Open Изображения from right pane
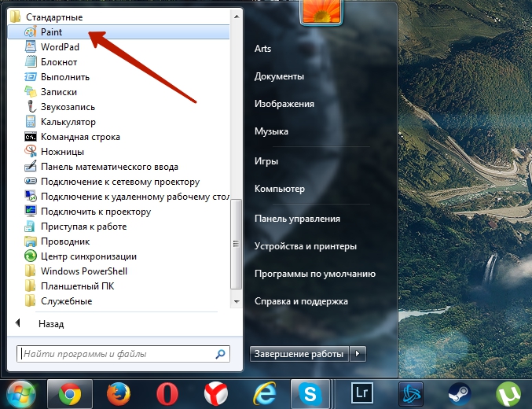The width and height of the screenshot is (532, 409). click(x=284, y=104)
